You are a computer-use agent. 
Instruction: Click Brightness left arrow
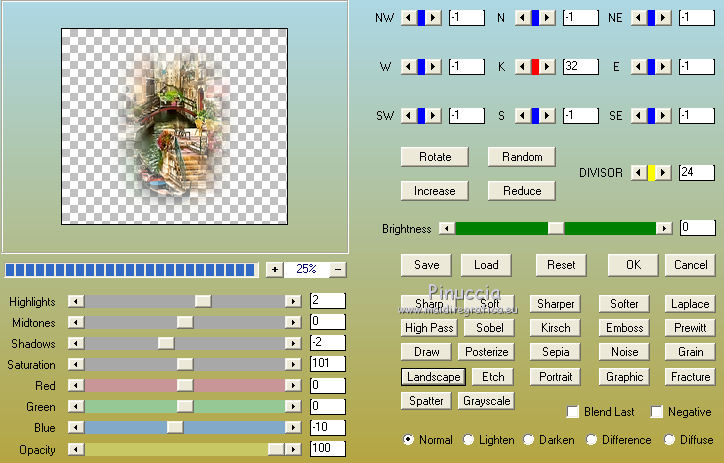pos(446,228)
